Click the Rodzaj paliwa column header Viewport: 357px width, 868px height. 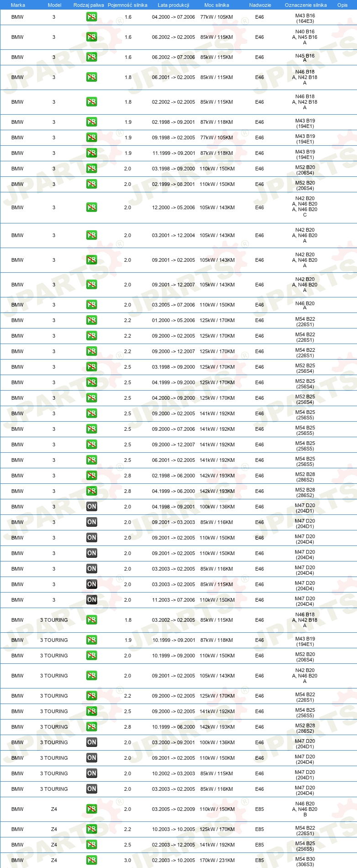89,5
